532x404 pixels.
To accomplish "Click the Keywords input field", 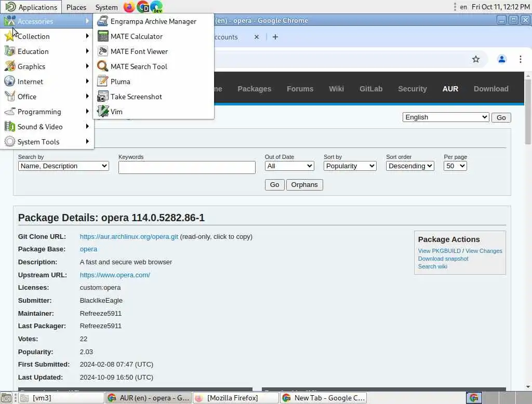I will 187,167.
